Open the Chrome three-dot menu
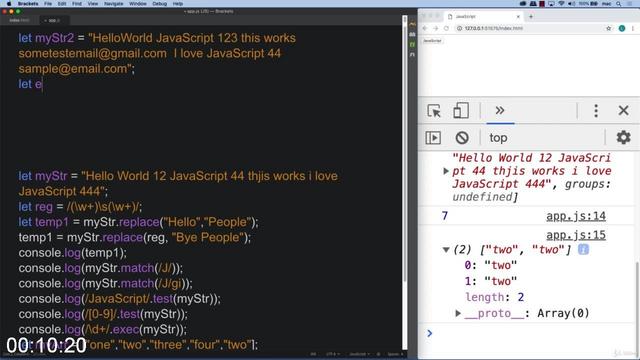640x360 pixels. click(633, 28)
